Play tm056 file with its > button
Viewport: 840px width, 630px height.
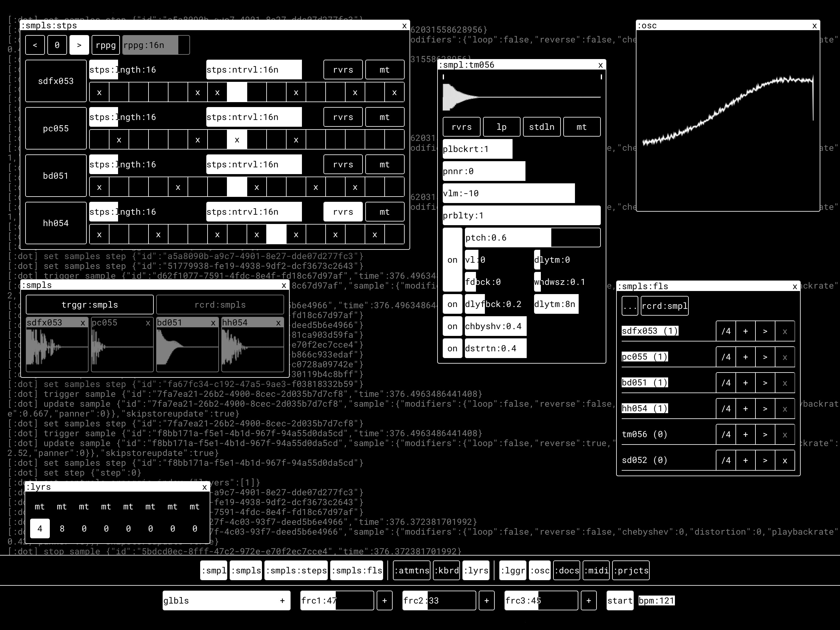(765, 434)
